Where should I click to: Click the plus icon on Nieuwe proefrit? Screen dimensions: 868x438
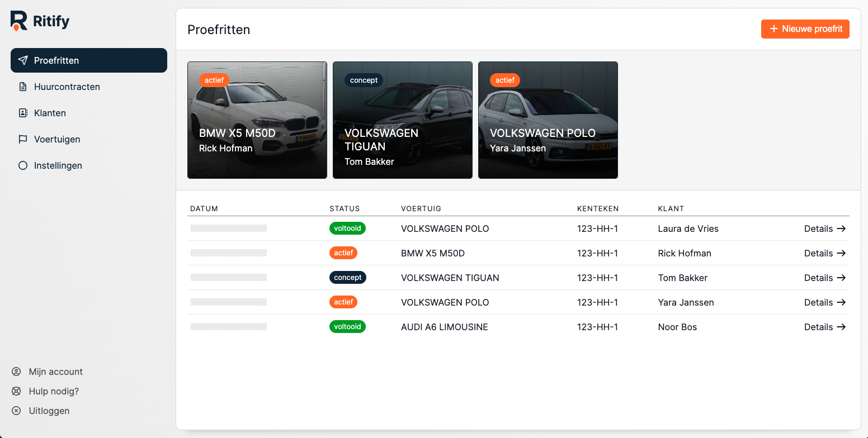[774, 29]
